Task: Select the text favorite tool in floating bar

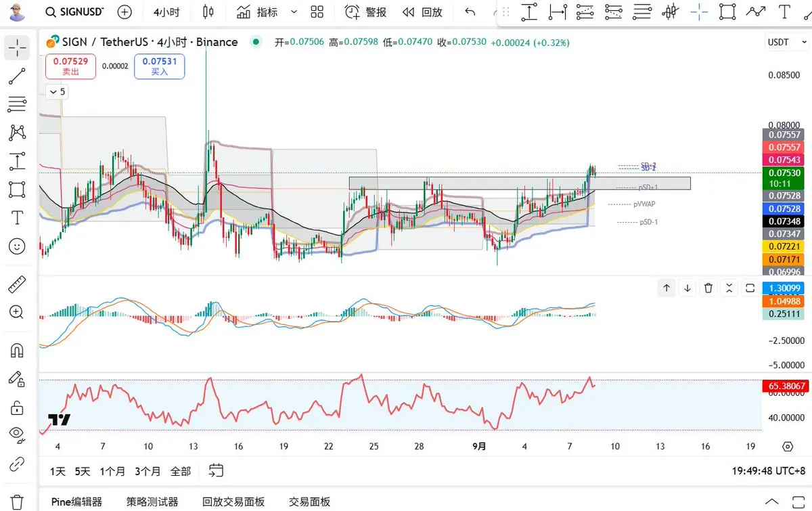Action: [x=784, y=12]
